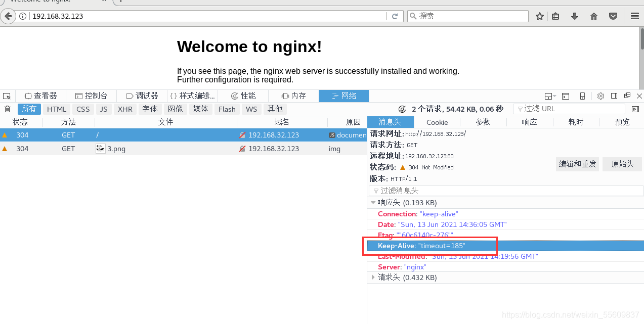
Task: Filter requests by HTML
Action: [57, 109]
